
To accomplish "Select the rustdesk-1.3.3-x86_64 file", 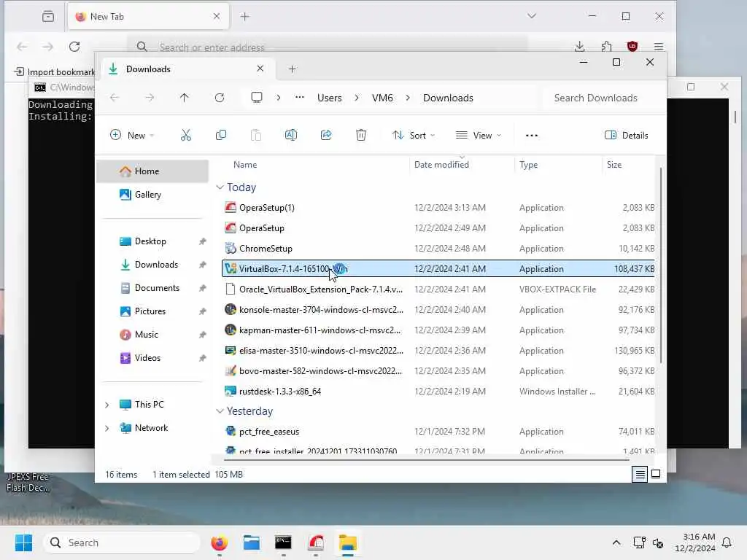I will 438,392.
